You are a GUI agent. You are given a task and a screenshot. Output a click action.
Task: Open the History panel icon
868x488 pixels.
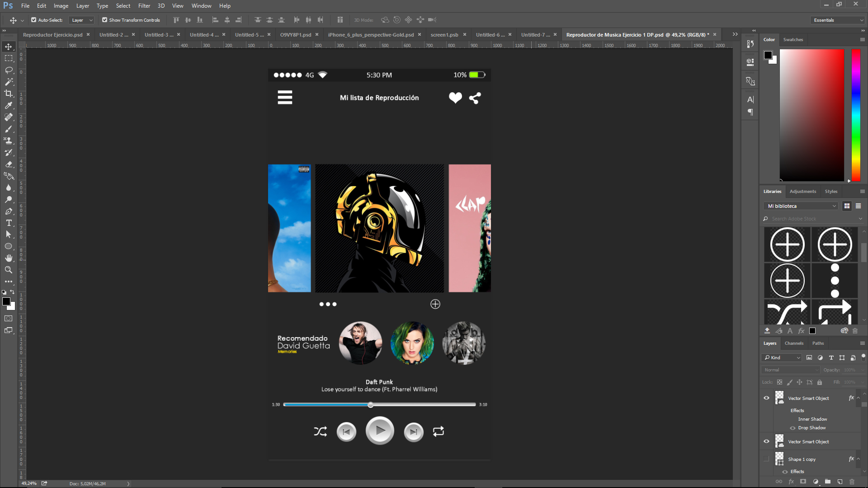(x=750, y=44)
